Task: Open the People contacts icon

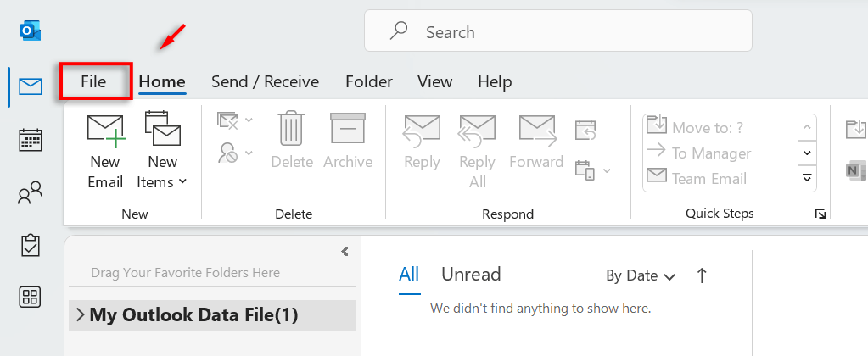Action: [x=31, y=194]
